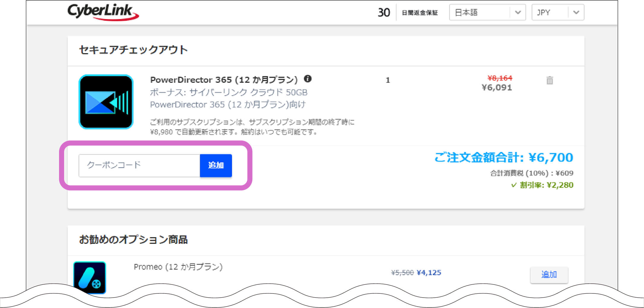Click the ¥6,091 discounted price
The image size is (644, 308).
[497, 88]
